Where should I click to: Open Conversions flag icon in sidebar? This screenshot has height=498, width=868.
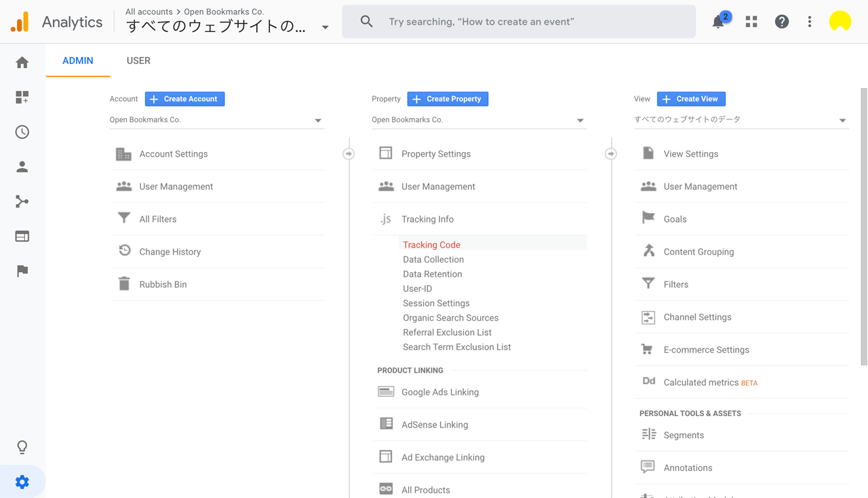click(x=22, y=271)
